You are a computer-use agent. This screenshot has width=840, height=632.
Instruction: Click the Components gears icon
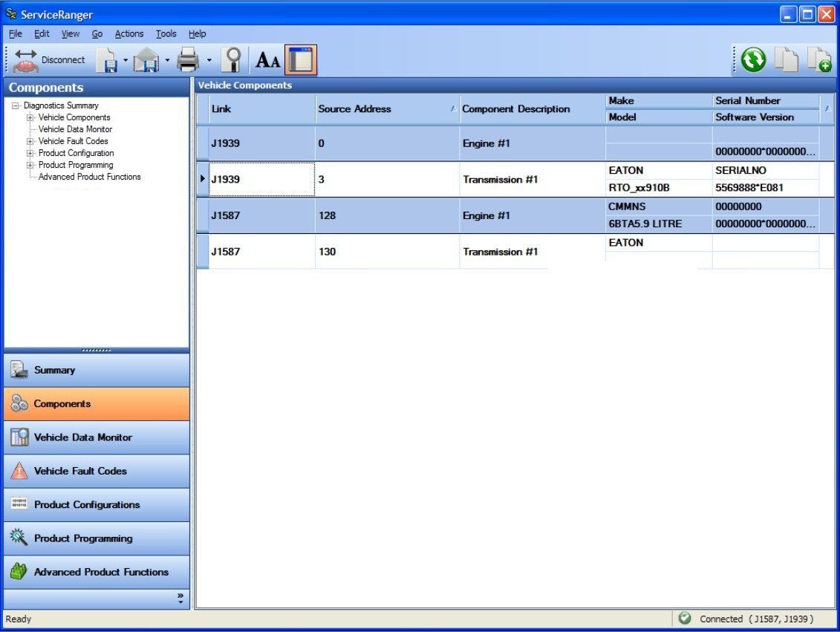pos(19,403)
